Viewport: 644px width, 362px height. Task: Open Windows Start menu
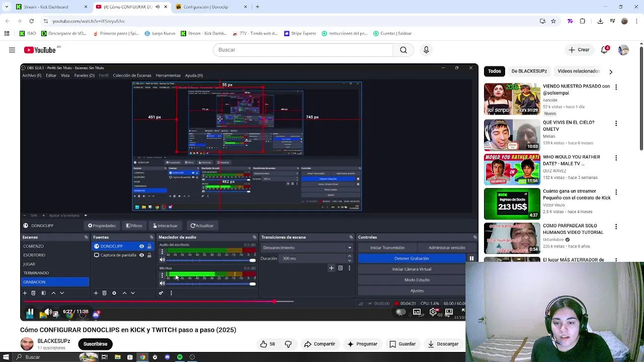pos(6,357)
